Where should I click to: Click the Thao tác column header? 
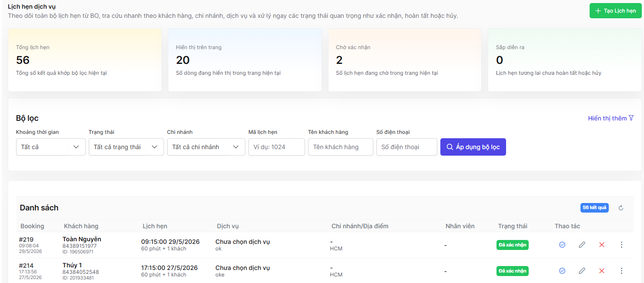tap(567, 226)
